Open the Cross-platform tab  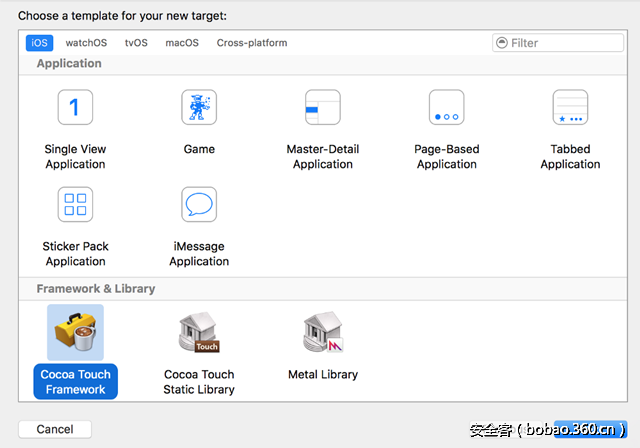click(x=252, y=43)
